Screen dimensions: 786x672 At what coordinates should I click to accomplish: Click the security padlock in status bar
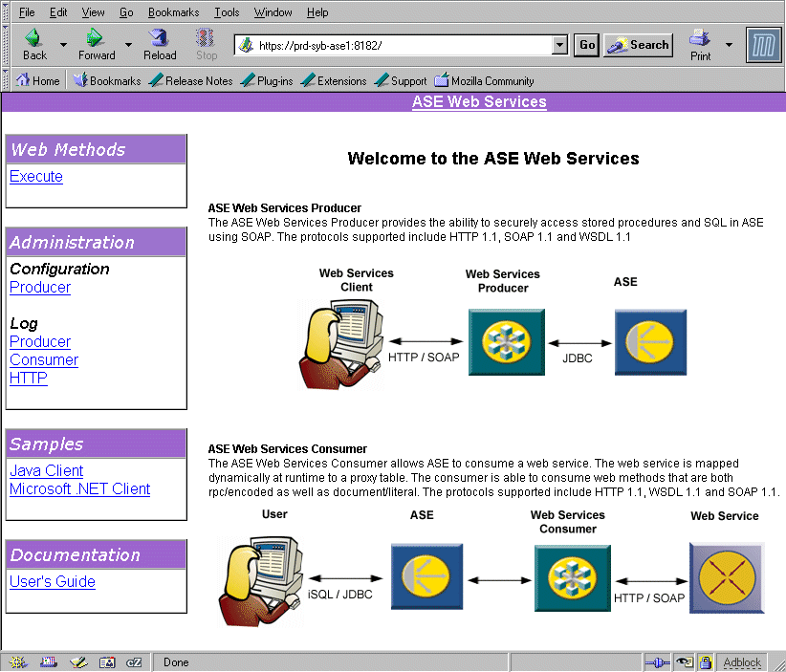pyautogui.click(x=705, y=661)
